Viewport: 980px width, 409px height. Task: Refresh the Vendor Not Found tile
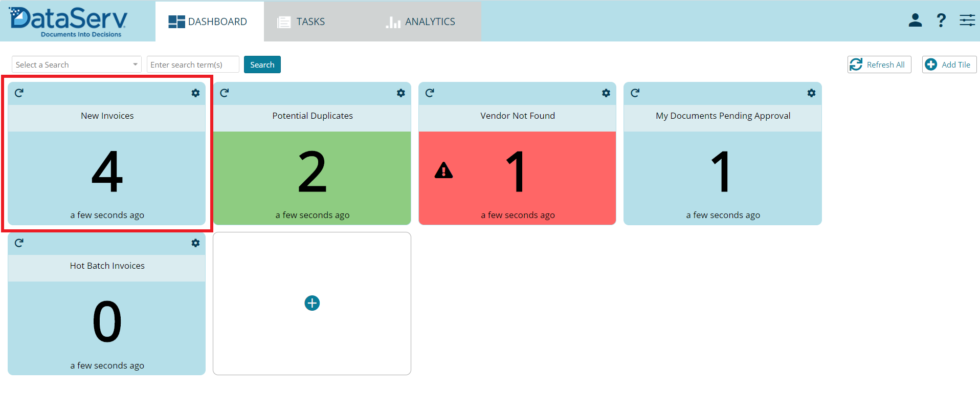coord(430,93)
